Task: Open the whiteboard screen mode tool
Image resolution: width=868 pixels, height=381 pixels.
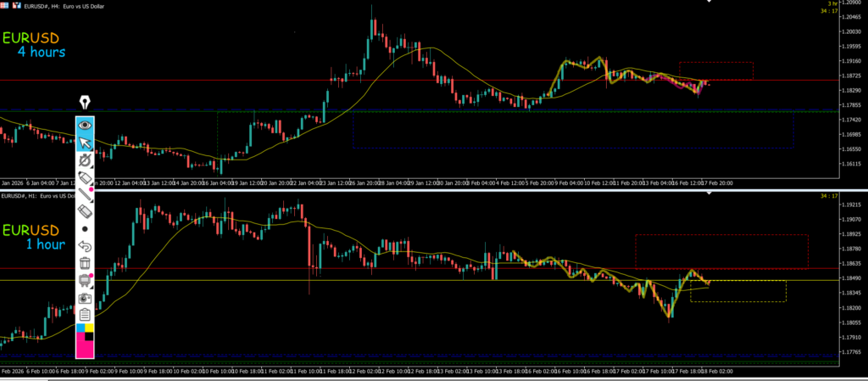Action: 85,281
